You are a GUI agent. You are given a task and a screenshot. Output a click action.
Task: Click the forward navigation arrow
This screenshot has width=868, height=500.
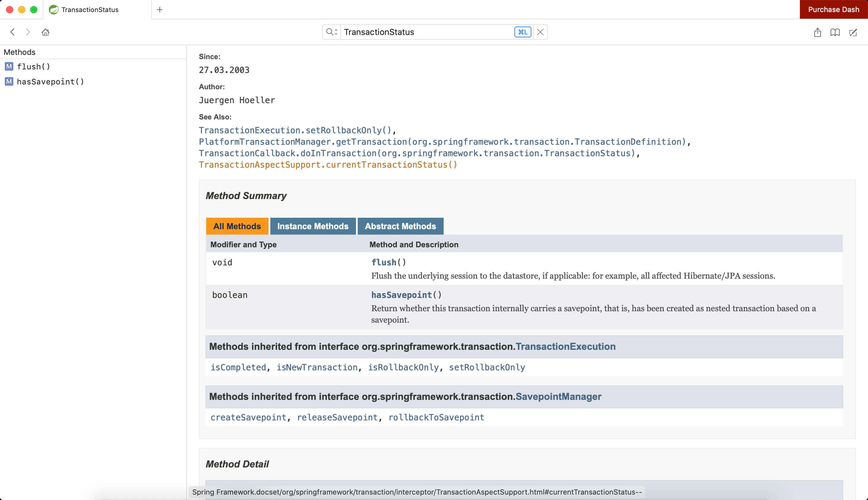point(27,32)
